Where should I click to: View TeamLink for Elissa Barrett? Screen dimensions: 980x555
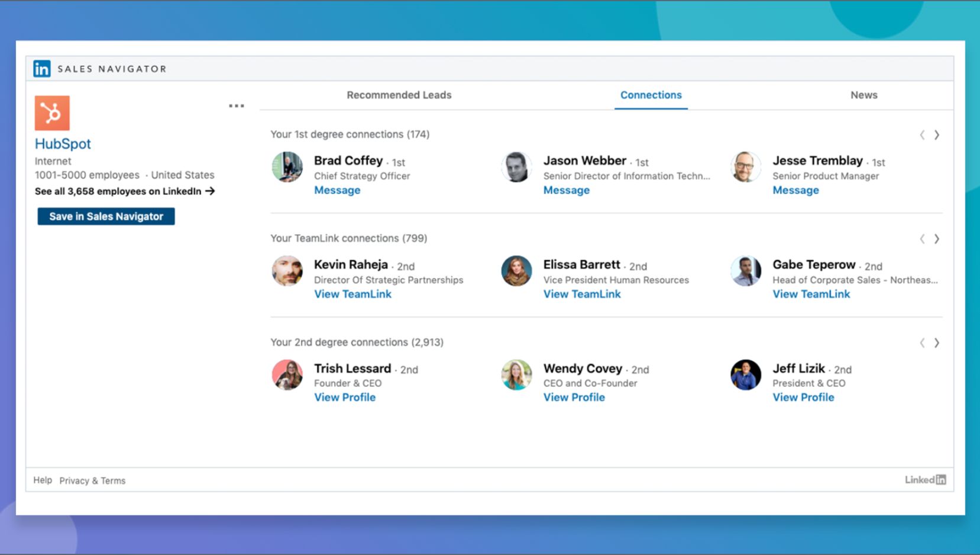click(582, 294)
